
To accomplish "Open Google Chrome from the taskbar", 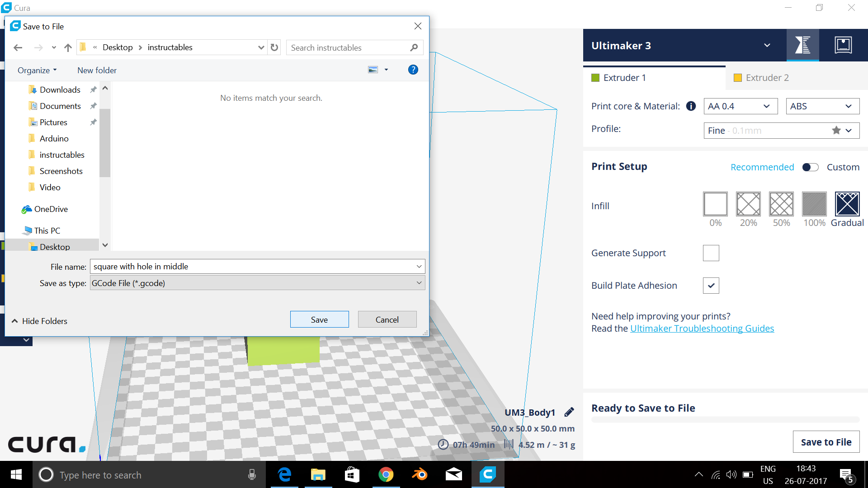I will (386, 475).
